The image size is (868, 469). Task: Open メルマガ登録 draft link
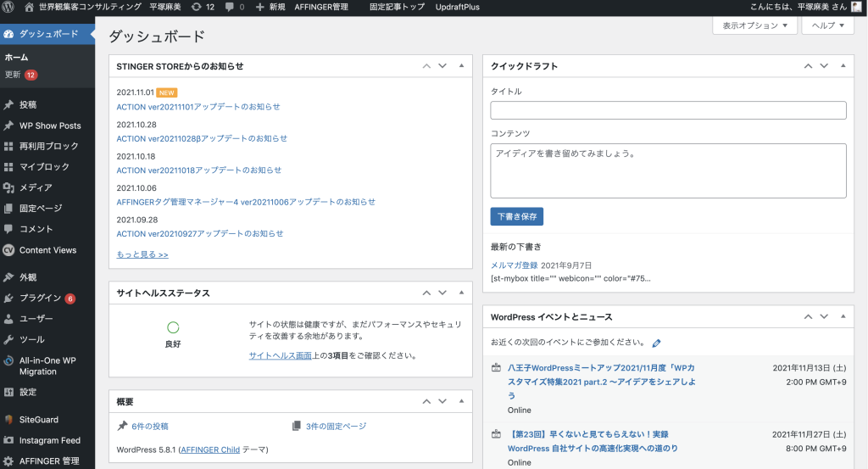(514, 265)
